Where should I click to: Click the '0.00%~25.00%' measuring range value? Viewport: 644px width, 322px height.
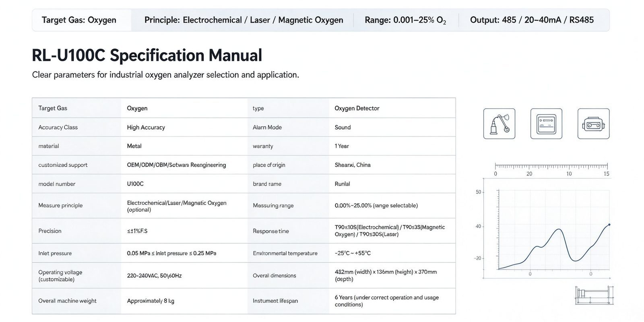point(376,205)
